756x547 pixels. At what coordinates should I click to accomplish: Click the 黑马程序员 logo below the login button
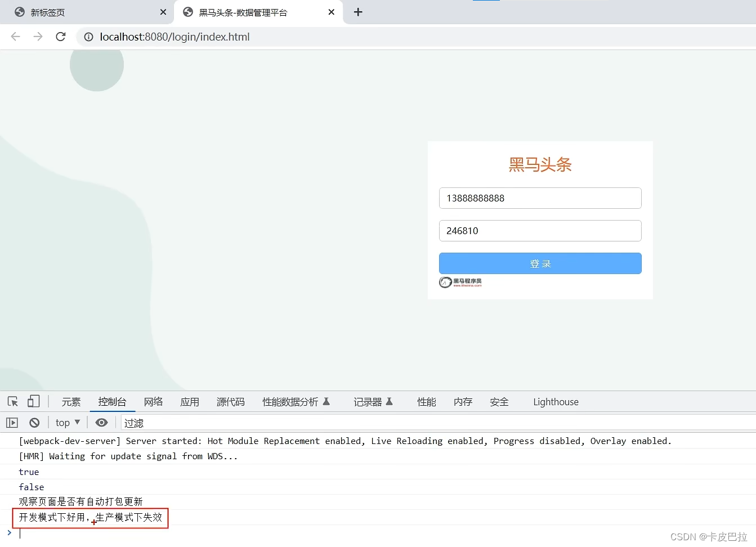coord(460,282)
